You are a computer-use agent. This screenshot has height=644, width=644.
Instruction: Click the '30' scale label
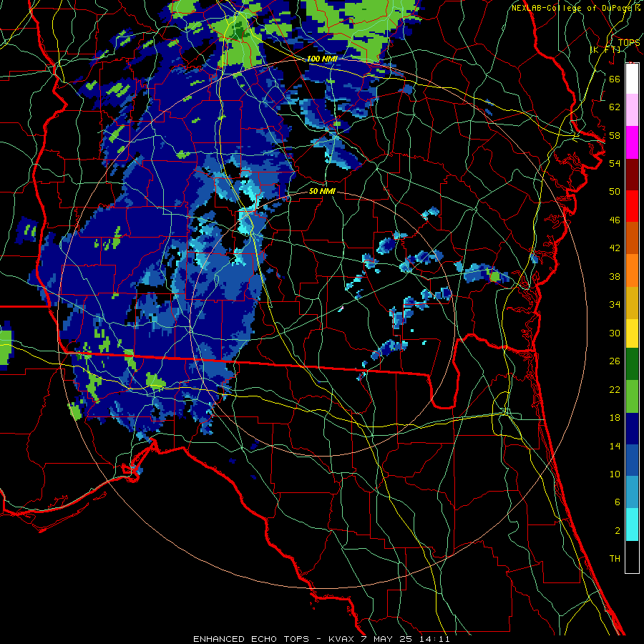click(615, 333)
